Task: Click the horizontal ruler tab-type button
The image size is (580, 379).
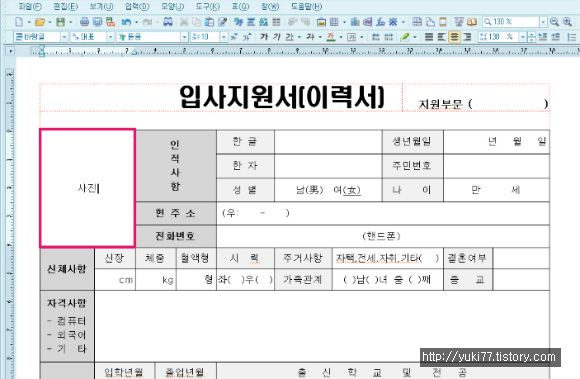Action: pos(10,51)
